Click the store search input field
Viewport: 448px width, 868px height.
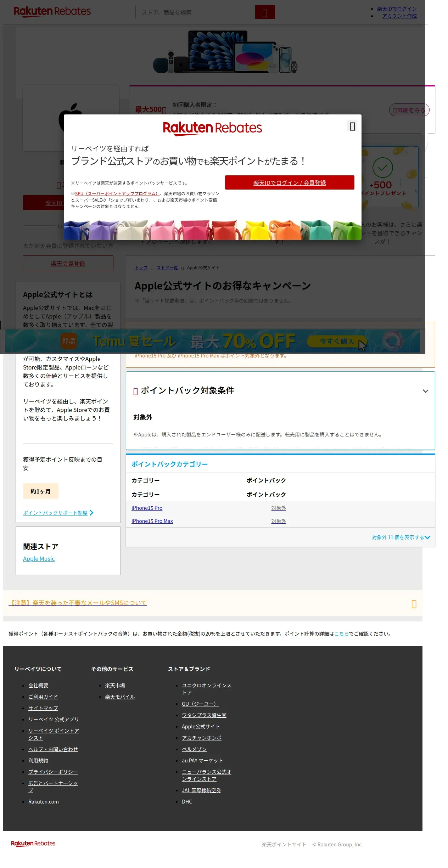pyautogui.click(x=195, y=12)
